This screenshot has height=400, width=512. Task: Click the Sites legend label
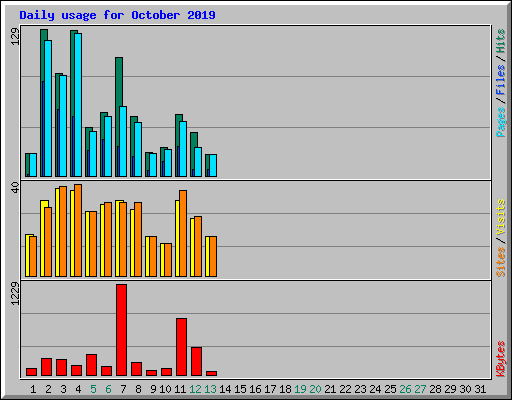click(x=501, y=262)
